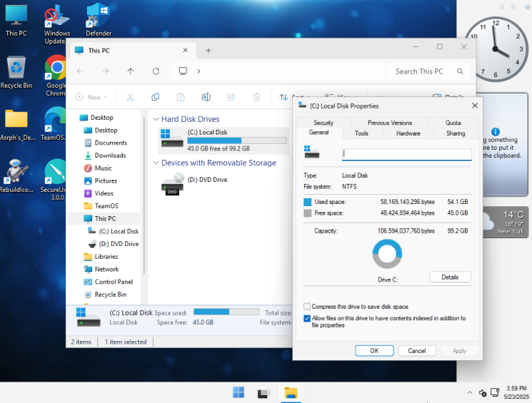Go back in File Explorer
This screenshot has height=403, width=532.
80,71
